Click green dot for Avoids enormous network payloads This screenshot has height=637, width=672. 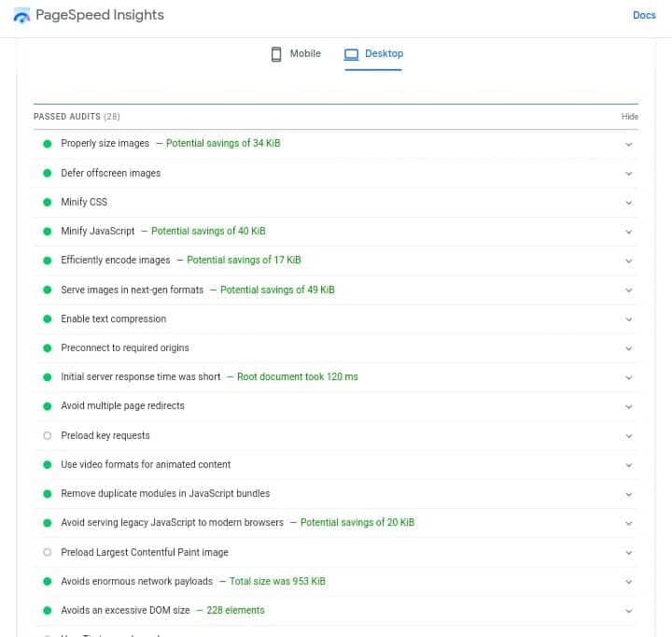[x=48, y=581]
